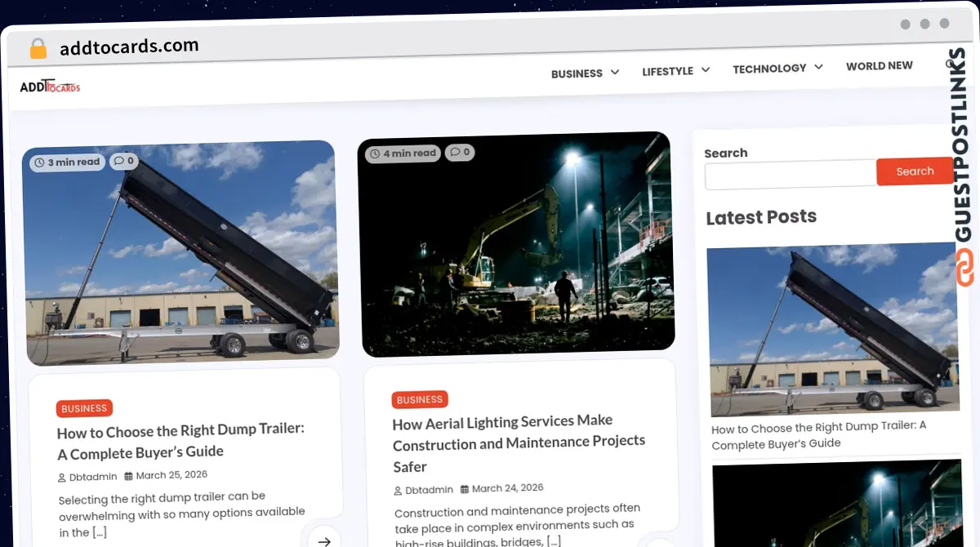This screenshot has height=547, width=980.
Task: Open the search magnifier icon in navbar
Action: pos(951,64)
